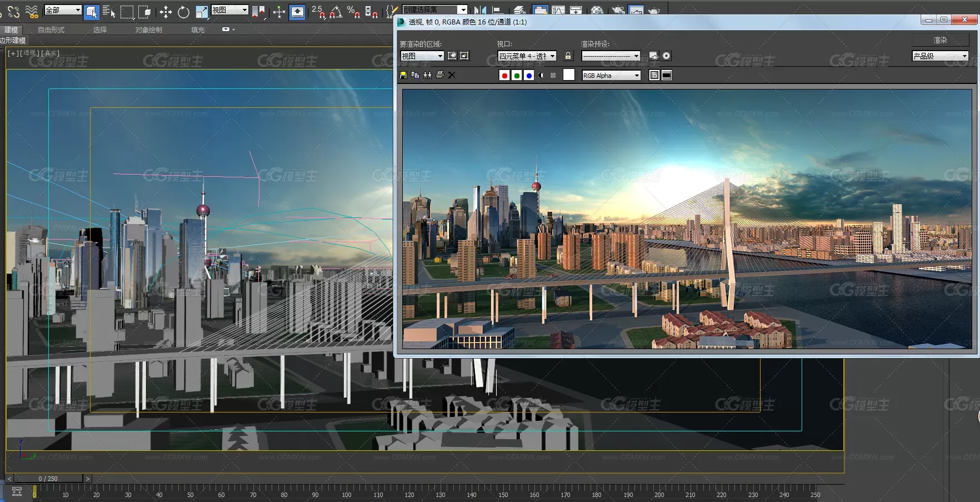Click the Mirror tool icon
Screen dimensions: 980x502
click(x=480, y=11)
